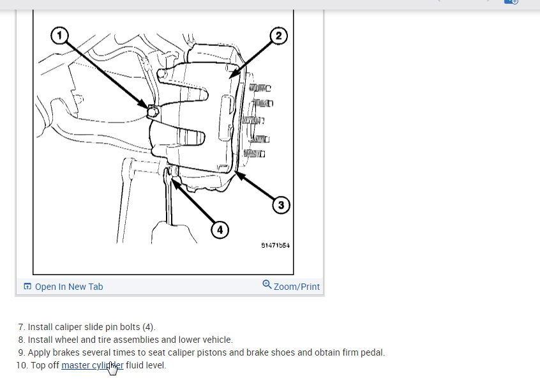
Task: Click the Open In New Tab icon
Action: click(27, 286)
